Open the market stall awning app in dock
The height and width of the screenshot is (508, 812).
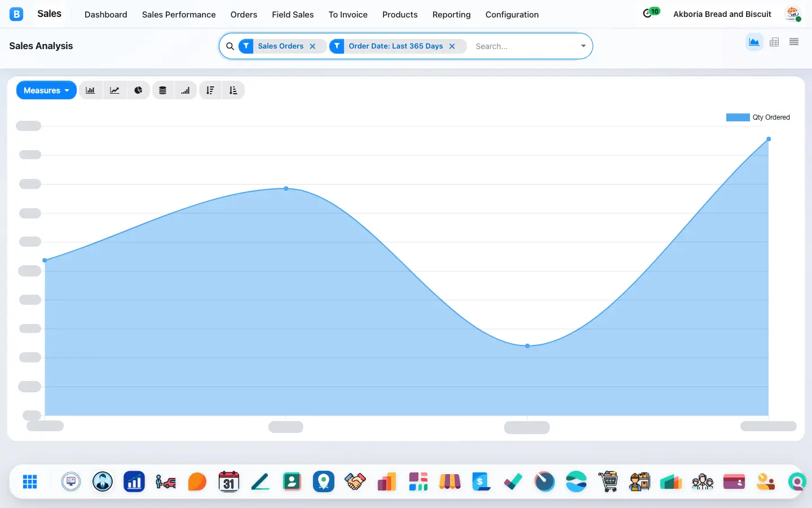(x=450, y=481)
